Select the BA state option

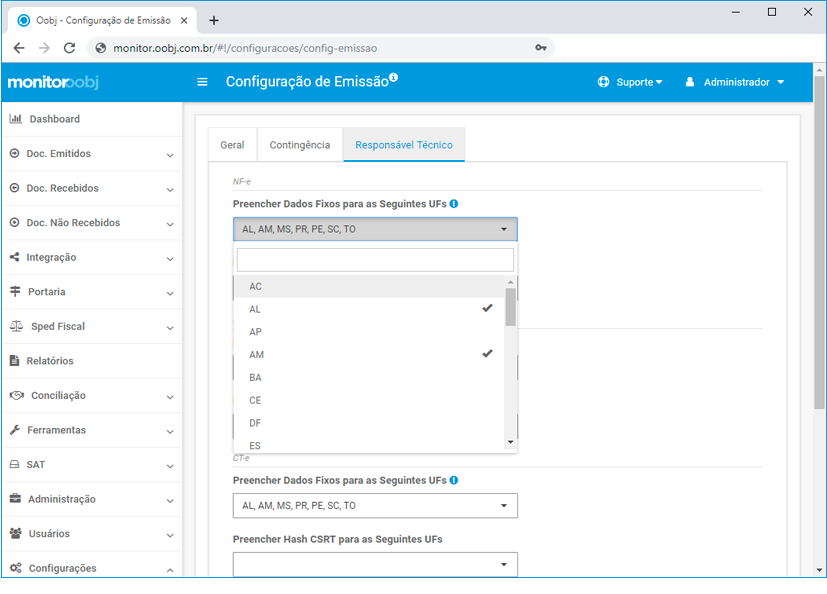[x=369, y=377]
